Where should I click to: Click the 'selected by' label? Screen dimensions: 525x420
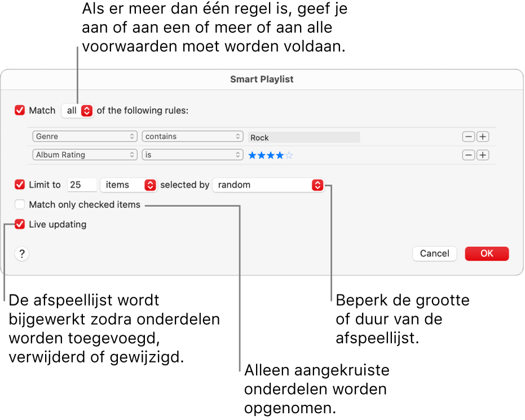(185, 185)
